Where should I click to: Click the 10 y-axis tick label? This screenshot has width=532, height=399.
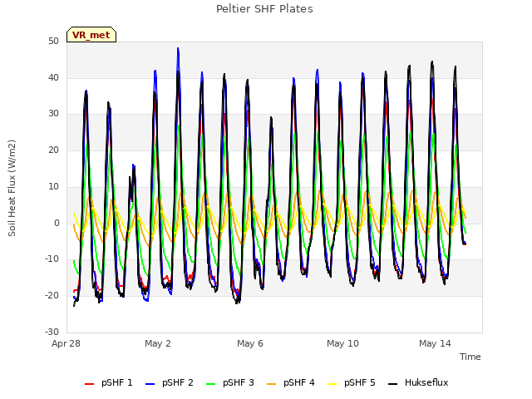(x=53, y=186)
